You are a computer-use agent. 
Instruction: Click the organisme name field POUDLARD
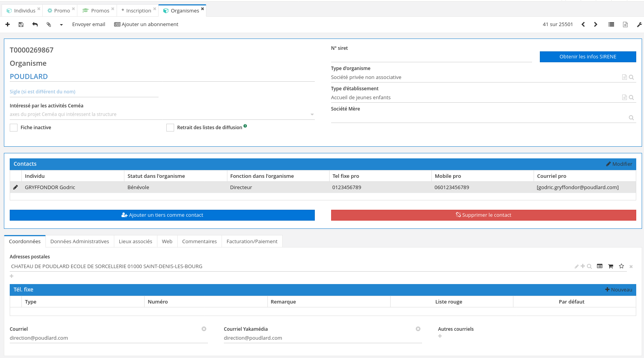(162, 77)
